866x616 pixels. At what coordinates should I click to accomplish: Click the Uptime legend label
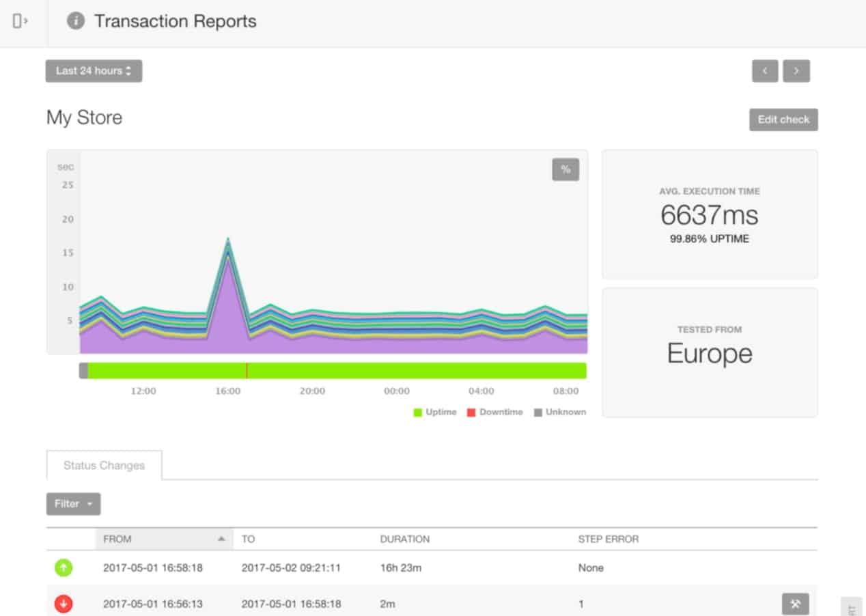pyautogui.click(x=441, y=412)
